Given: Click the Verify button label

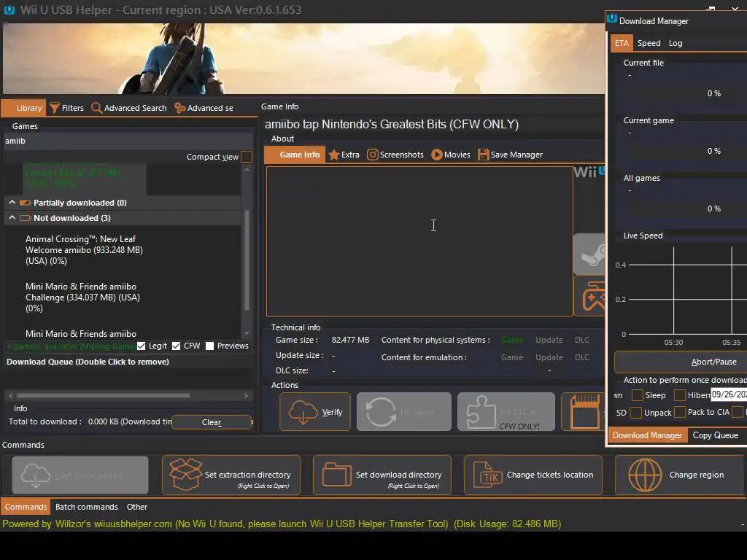Looking at the screenshot, I should click(x=332, y=412).
